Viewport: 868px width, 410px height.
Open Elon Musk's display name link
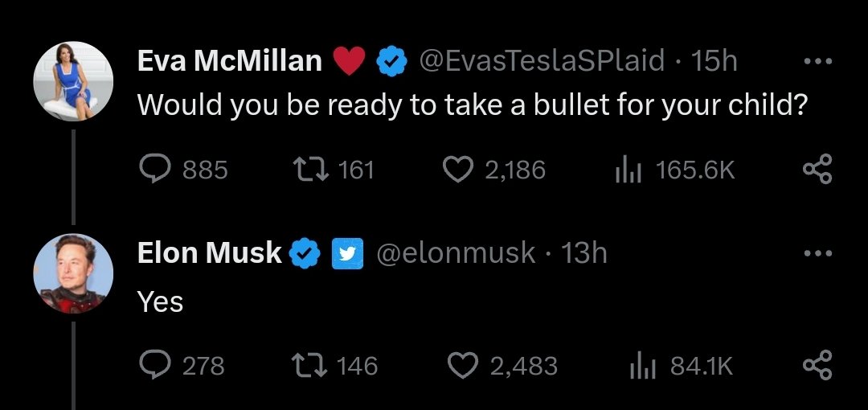point(210,253)
